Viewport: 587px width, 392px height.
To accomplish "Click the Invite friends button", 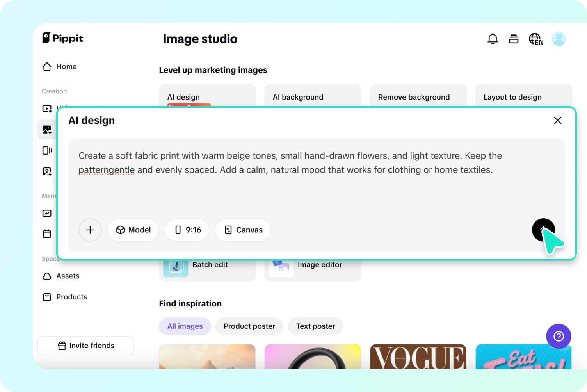I will click(x=85, y=346).
